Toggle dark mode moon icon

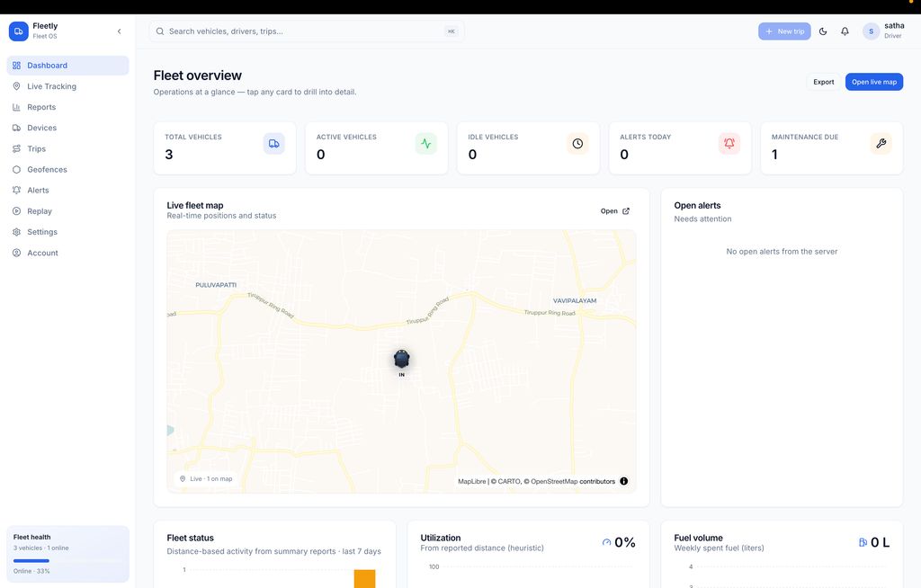823,31
